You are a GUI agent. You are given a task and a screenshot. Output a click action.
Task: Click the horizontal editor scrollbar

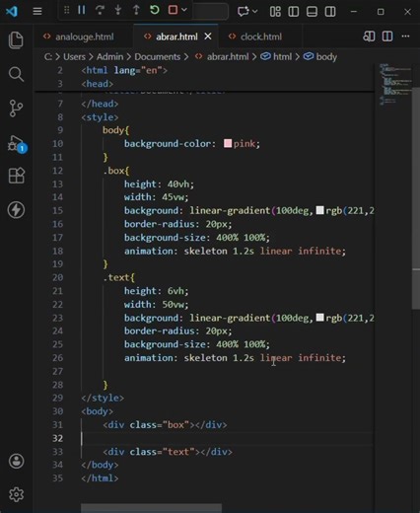click(151, 508)
